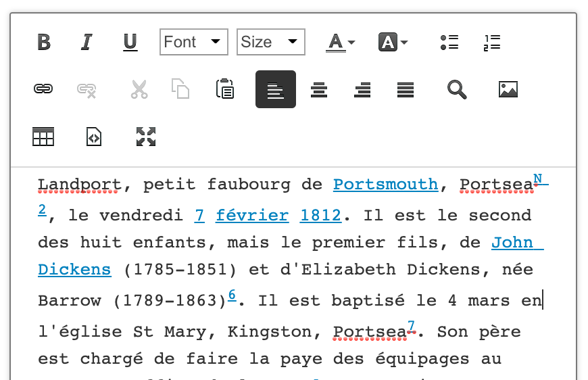Insert a bulleted list
Screen dimensions: 588x380
[449, 42]
